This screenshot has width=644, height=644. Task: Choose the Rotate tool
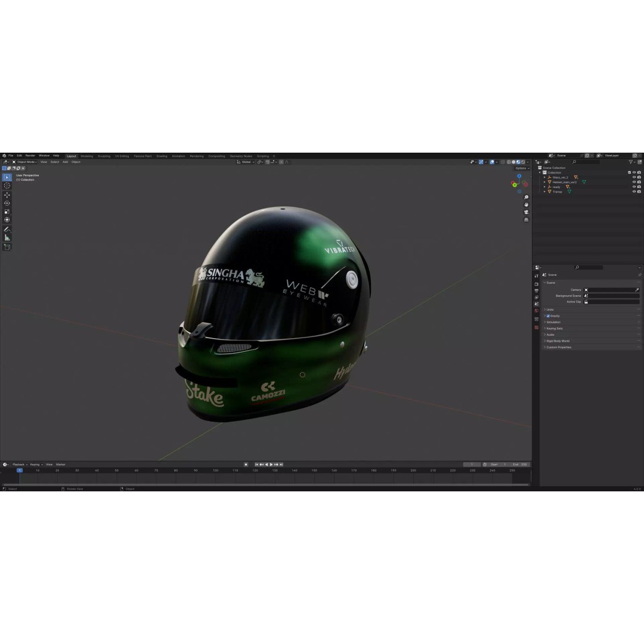coord(7,203)
